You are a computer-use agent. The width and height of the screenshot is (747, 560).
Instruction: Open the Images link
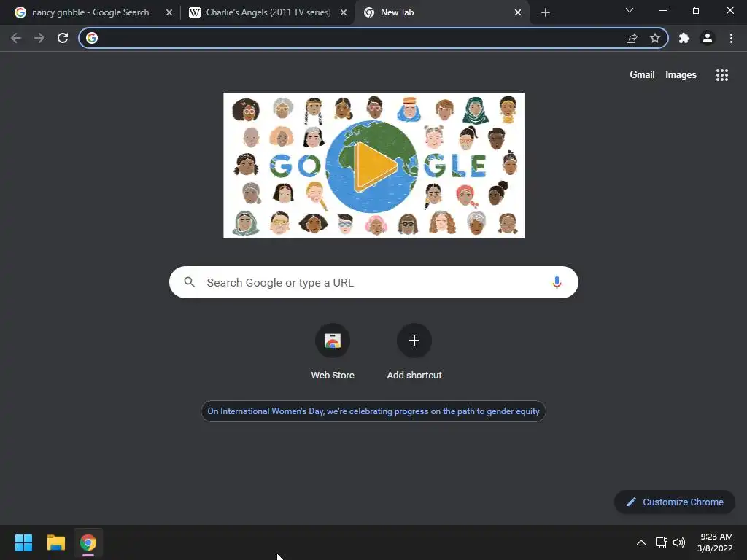pos(681,75)
